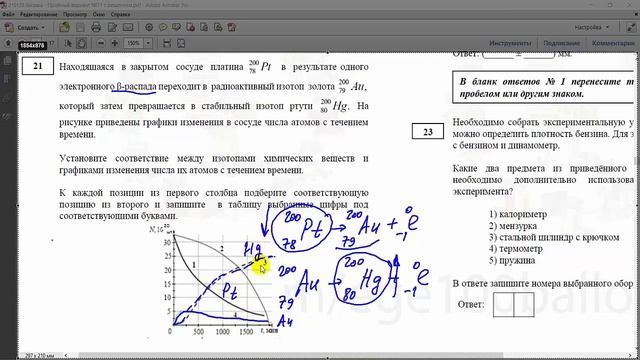
Task: Click the question number 21 box
Action: (x=38, y=66)
